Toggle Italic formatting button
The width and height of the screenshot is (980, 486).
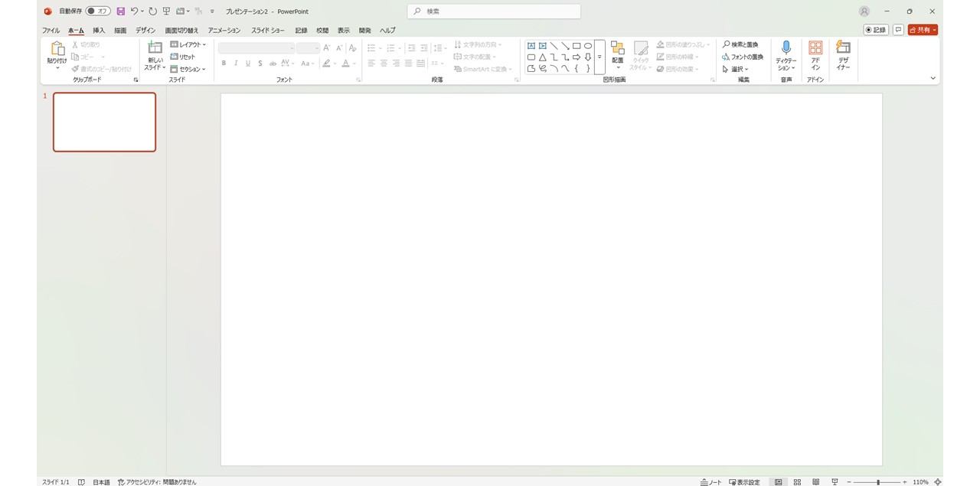pyautogui.click(x=236, y=64)
